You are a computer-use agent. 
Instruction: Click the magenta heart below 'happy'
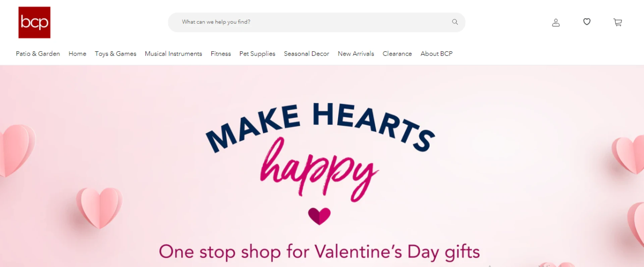(x=319, y=216)
